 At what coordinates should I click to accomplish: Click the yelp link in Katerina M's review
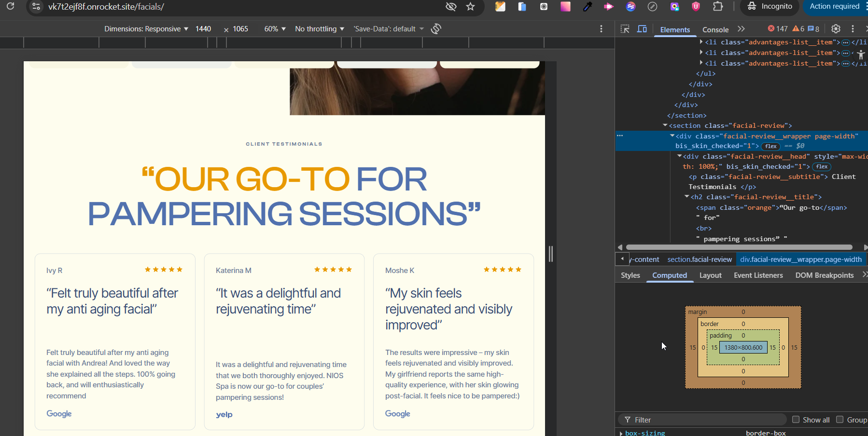224,414
